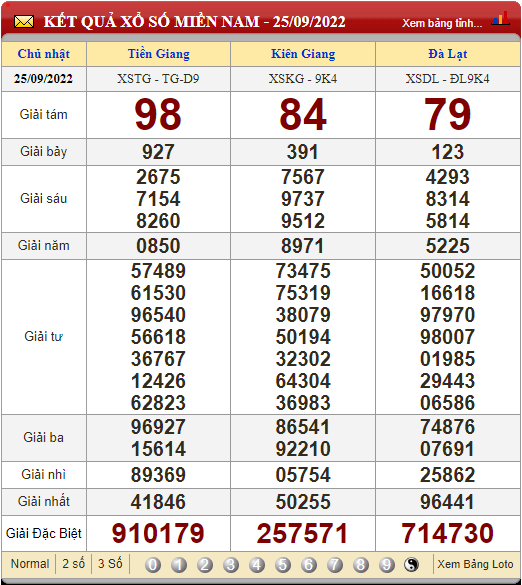The image size is (522, 585).
Task: Select giải nhì number 89369
Action: click(x=158, y=475)
